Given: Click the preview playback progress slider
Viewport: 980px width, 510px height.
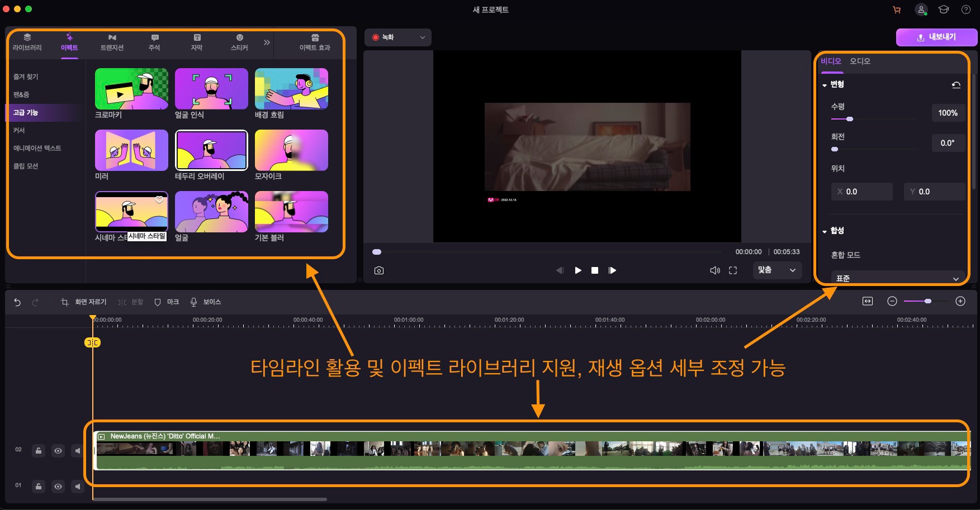Looking at the screenshot, I should coord(548,252).
